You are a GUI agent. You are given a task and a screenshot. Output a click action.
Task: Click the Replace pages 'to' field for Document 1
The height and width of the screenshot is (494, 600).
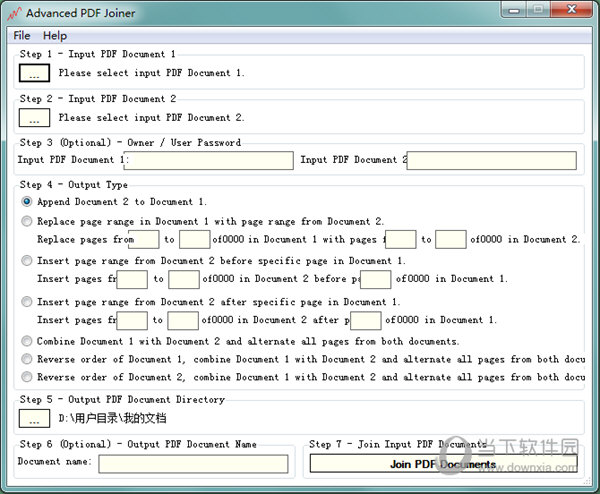195,240
